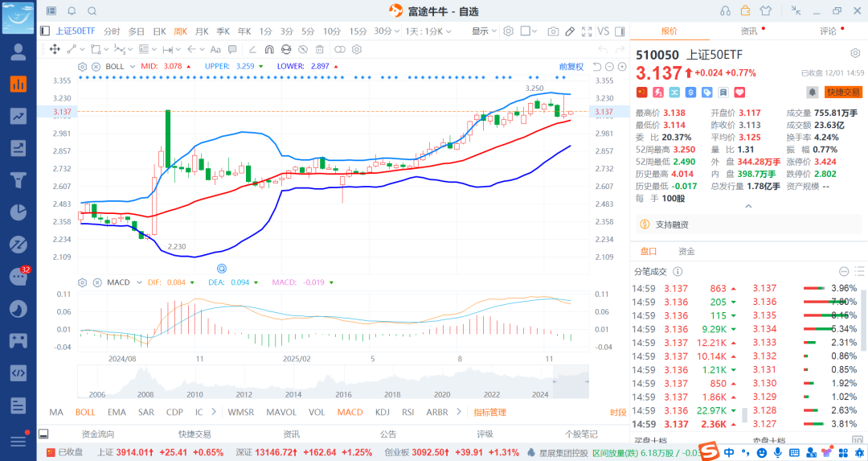868x461 pixels.
Task: Open the 资金流向 bottom panel tab
Action: click(97, 434)
